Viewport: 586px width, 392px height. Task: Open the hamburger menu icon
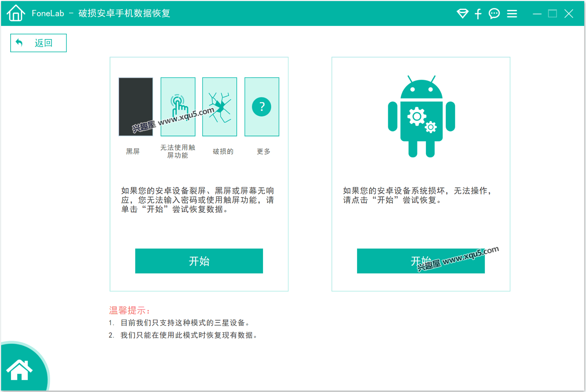point(512,14)
